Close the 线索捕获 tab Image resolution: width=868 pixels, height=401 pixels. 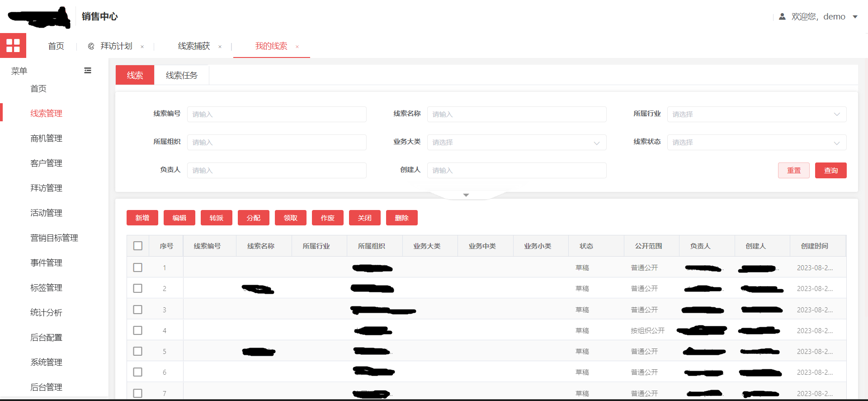click(x=220, y=47)
